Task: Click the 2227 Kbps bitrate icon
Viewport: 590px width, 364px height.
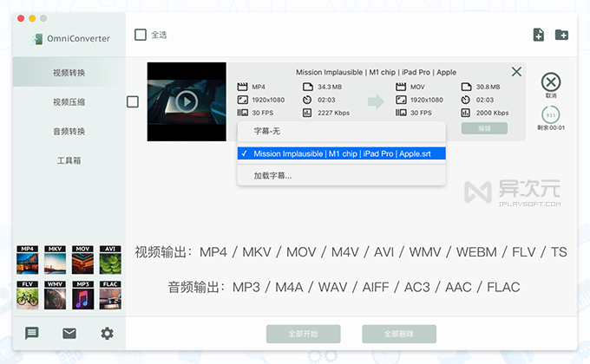Action: click(307, 113)
